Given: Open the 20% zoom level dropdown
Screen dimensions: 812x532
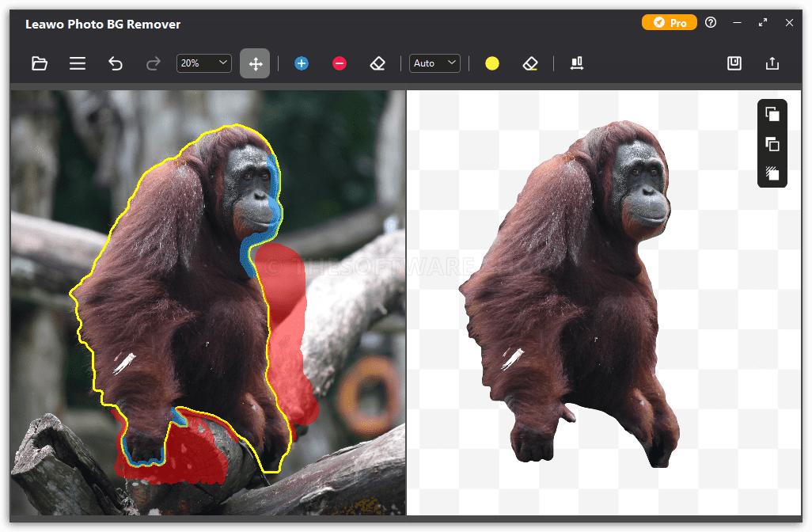Looking at the screenshot, I should [x=203, y=63].
